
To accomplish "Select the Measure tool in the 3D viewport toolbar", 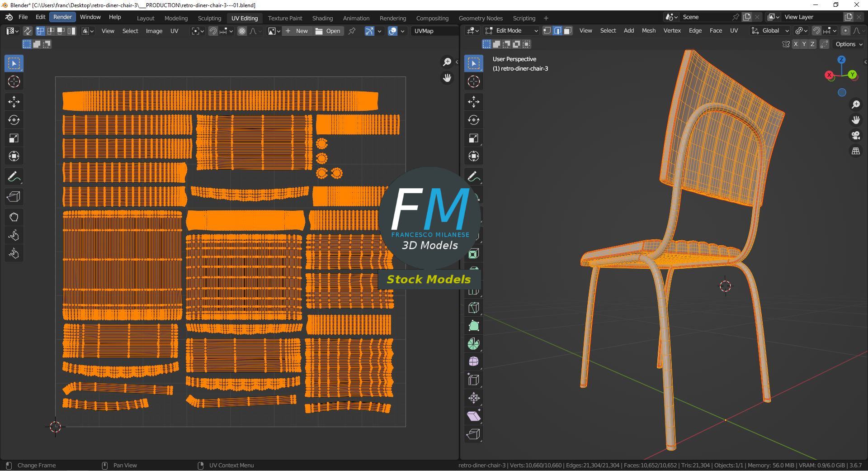I will [x=473, y=195].
